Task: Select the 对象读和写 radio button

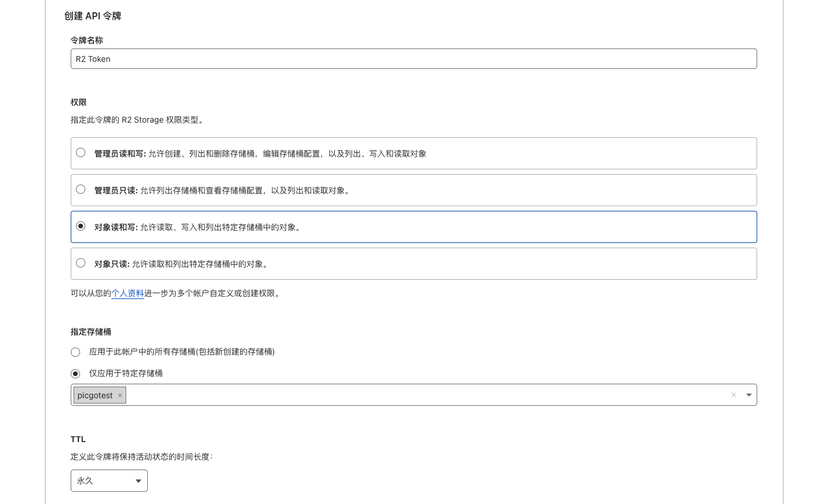Action: click(x=81, y=227)
